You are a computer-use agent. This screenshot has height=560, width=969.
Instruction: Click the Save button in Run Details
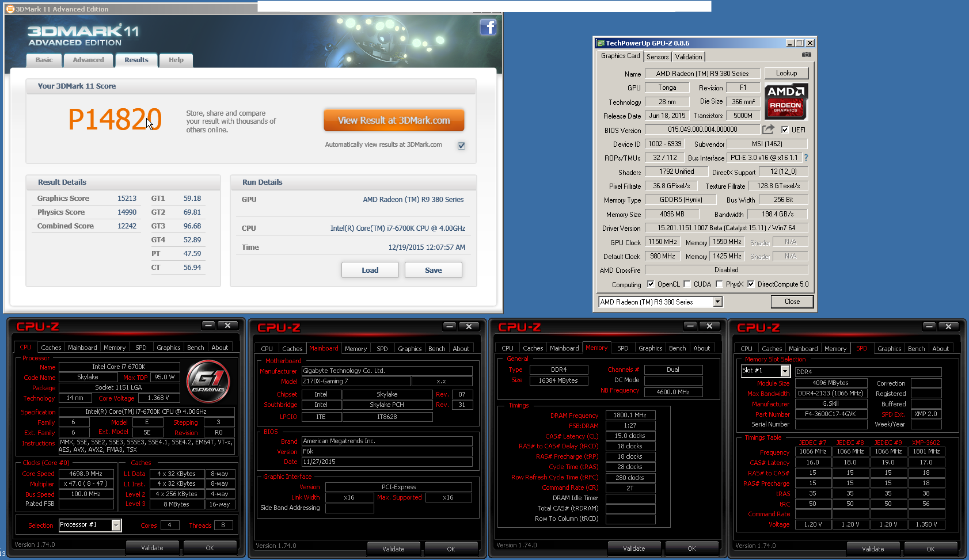[x=433, y=270]
